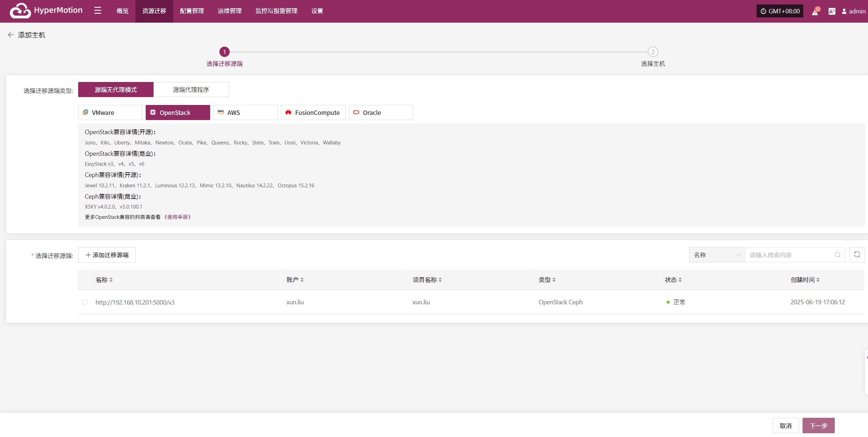Select radio for http://192.168.10.201:5000/v3 row
Screen dimensions: 868x437
(x=85, y=302)
